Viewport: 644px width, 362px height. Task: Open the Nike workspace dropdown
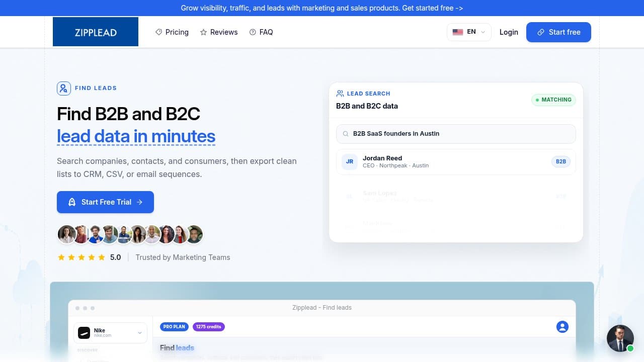[x=111, y=333]
